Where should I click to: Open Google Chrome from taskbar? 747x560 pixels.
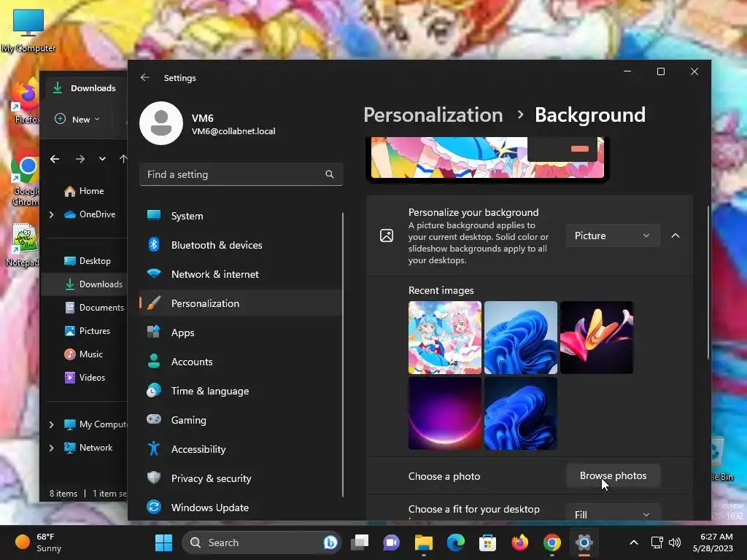(551, 542)
